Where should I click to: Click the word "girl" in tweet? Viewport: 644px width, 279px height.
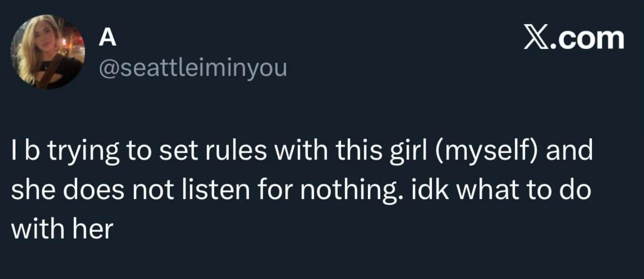(401, 151)
